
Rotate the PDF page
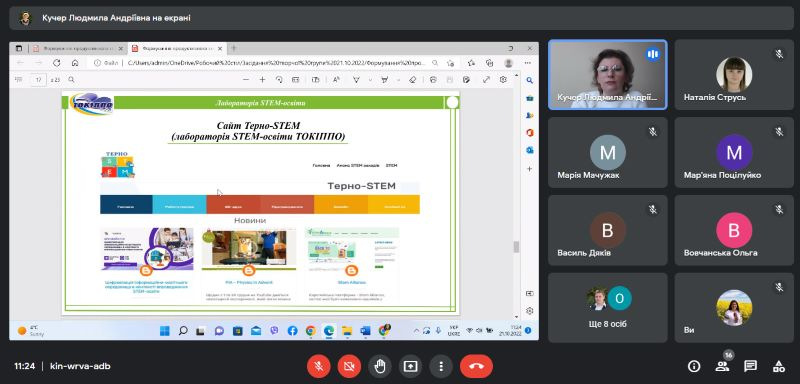coord(279,80)
